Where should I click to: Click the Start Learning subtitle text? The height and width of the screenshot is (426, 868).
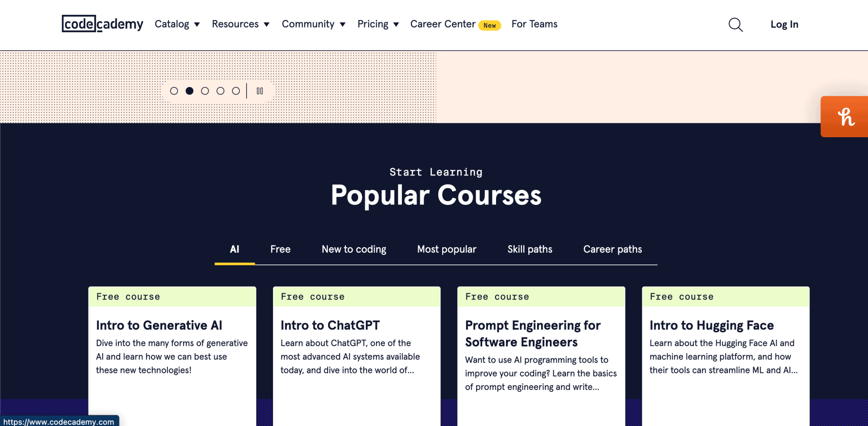(436, 172)
